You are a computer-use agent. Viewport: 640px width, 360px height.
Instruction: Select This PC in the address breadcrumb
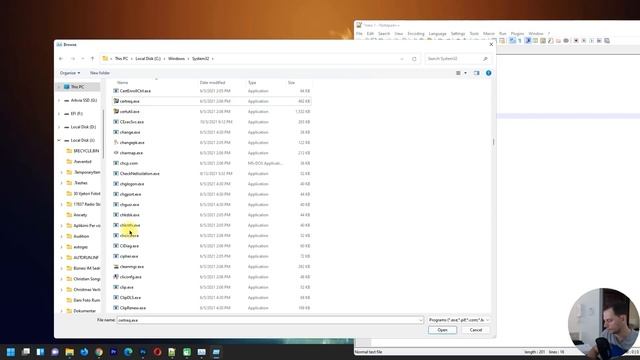pyautogui.click(x=121, y=59)
